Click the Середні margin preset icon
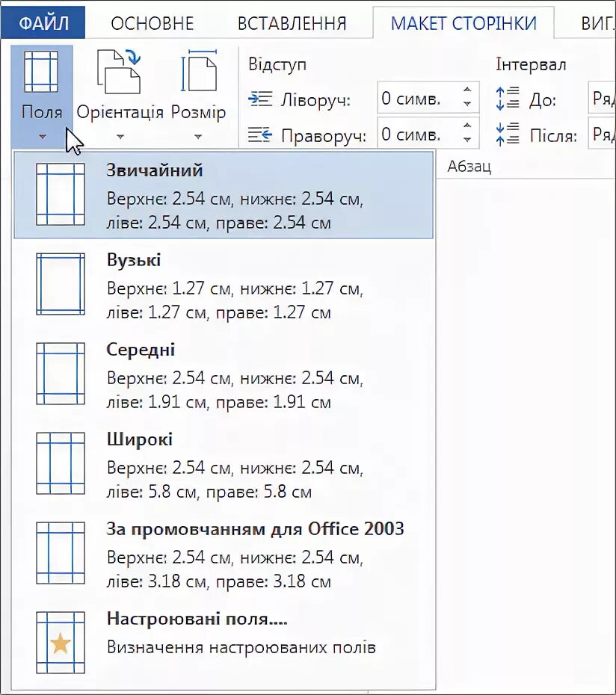Image resolution: width=616 pixels, height=695 pixels. click(x=60, y=374)
